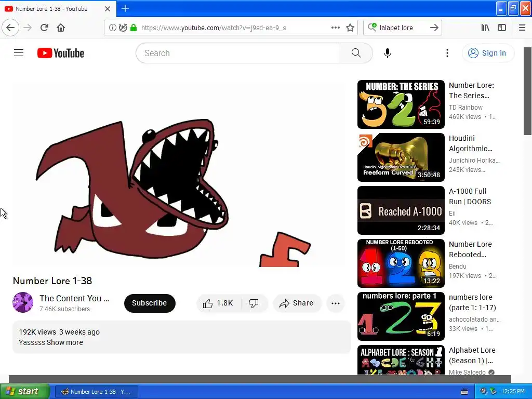Image resolution: width=532 pixels, height=399 pixels.
Task: Bookmark this page with the star icon
Action: coord(350,28)
